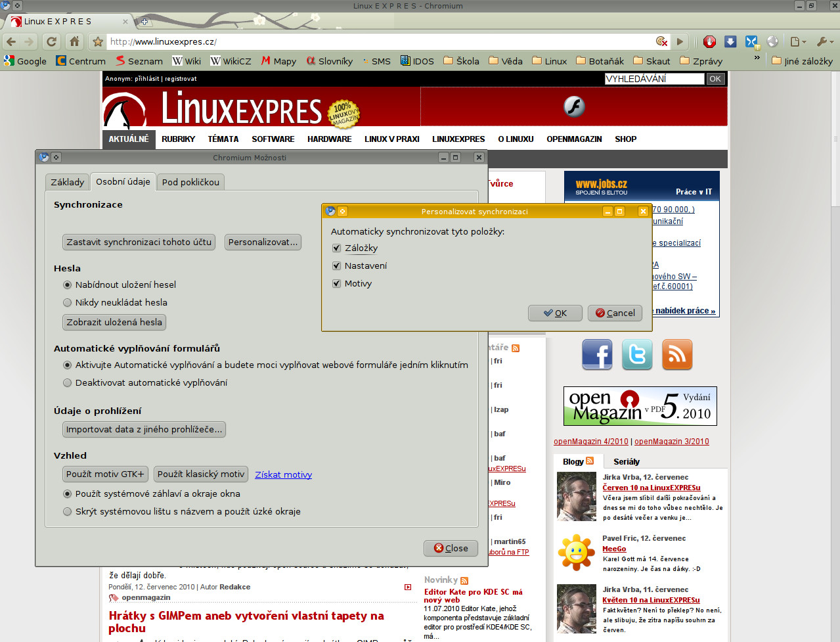Follow the Získat motivy link
The height and width of the screenshot is (642, 840).
point(284,474)
